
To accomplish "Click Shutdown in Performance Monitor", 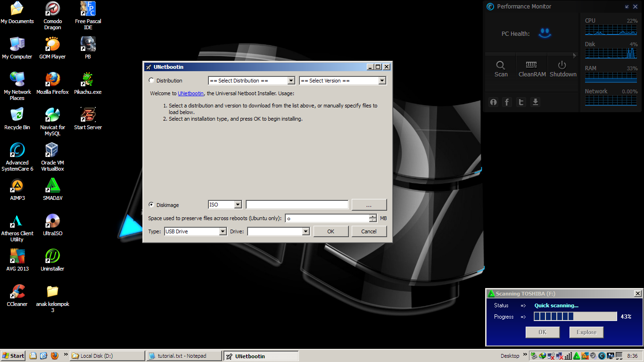I will tap(563, 69).
